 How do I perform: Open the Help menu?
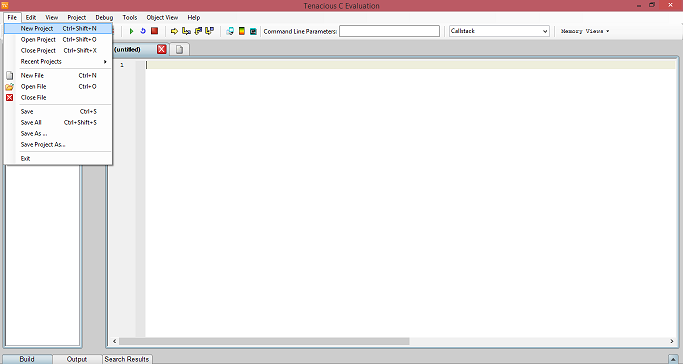click(x=193, y=17)
